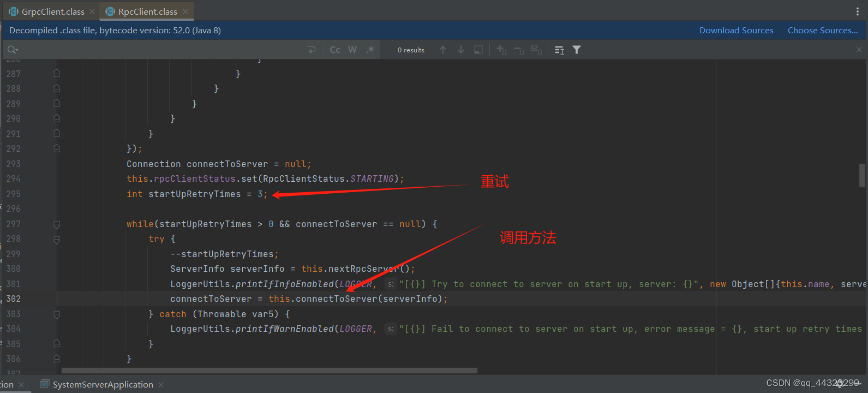Click the Choose Sources link
868x393 pixels.
[x=823, y=31]
